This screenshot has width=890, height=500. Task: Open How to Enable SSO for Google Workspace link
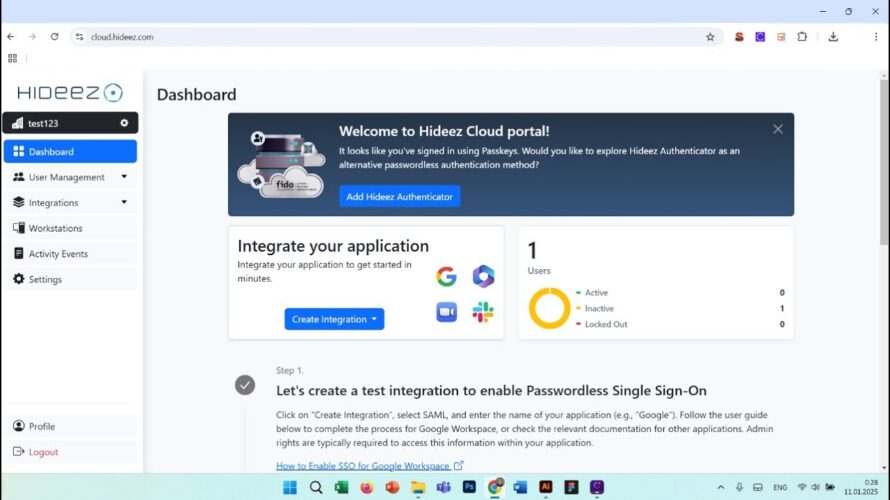click(x=370, y=466)
